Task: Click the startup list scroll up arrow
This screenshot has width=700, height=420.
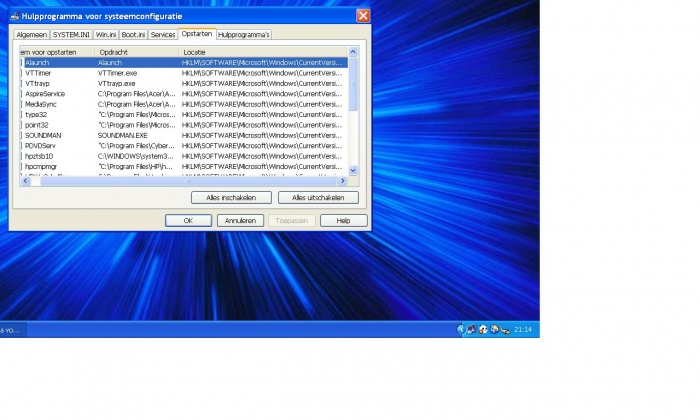Action: click(353, 52)
